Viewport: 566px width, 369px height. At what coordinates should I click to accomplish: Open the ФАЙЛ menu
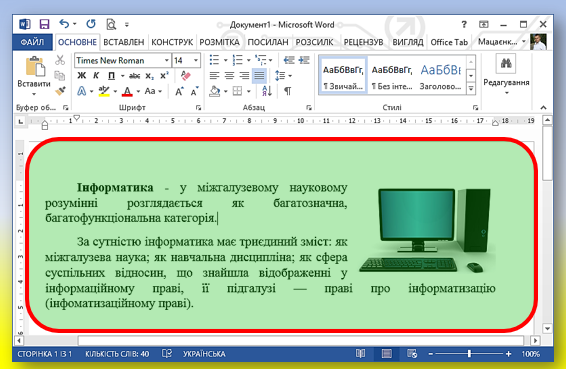point(32,42)
